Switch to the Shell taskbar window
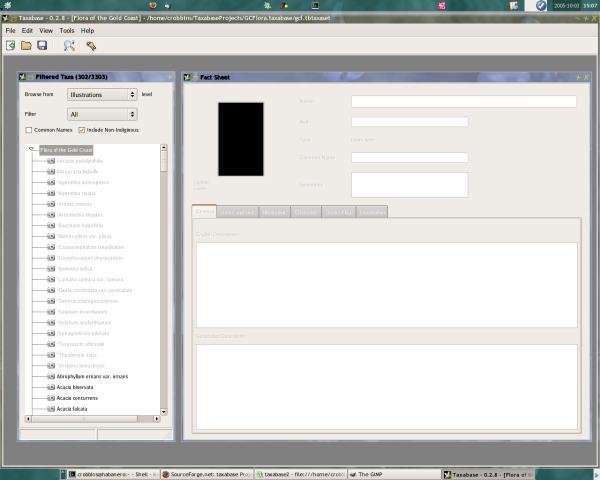 click(113, 474)
